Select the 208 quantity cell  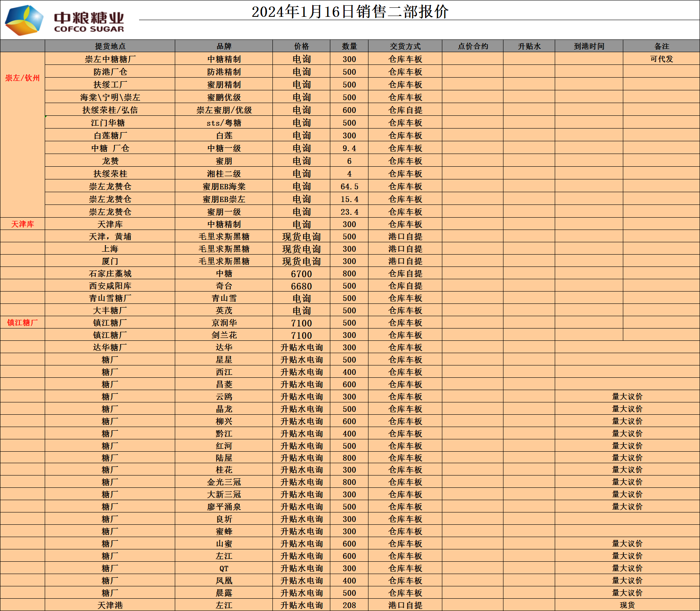tap(349, 605)
